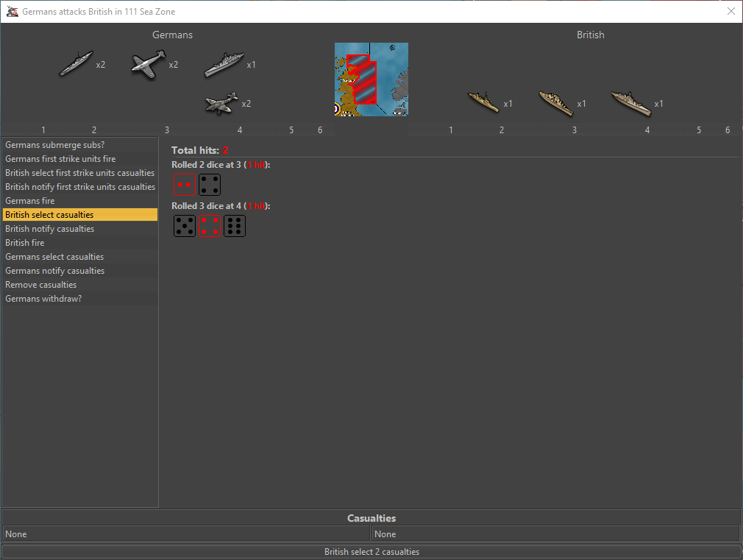Click the 'British fire' step
The width and height of the screenshot is (743, 560).
80,243
